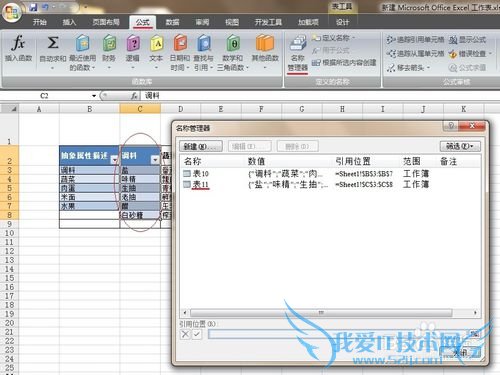Switch to the Review ribbon tab
The width and height of the screenshot is (500, 375).
pyautogui.click(x=202, y=22)
